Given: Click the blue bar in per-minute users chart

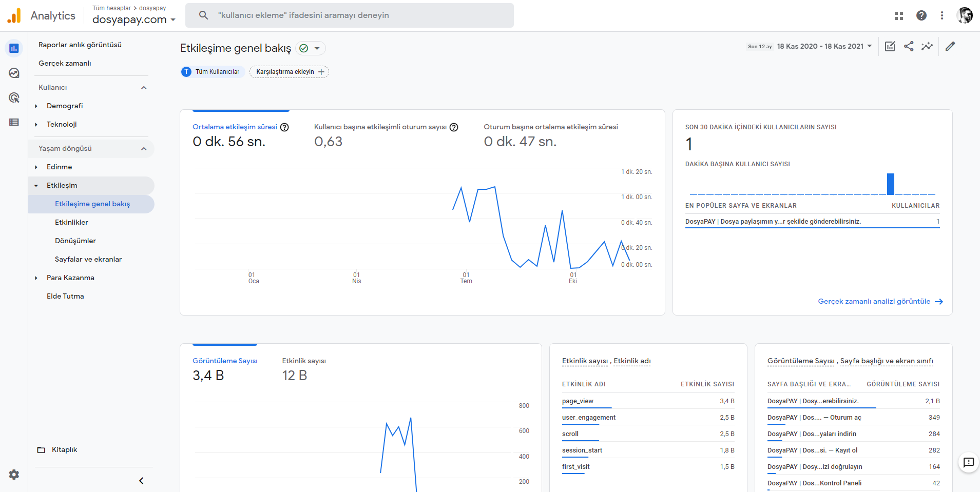Looking at the screenshot, I should coord(891,184).
